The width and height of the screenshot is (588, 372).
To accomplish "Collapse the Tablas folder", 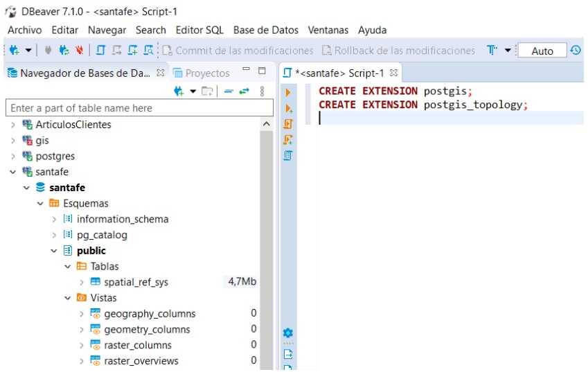I will (67, 266).
